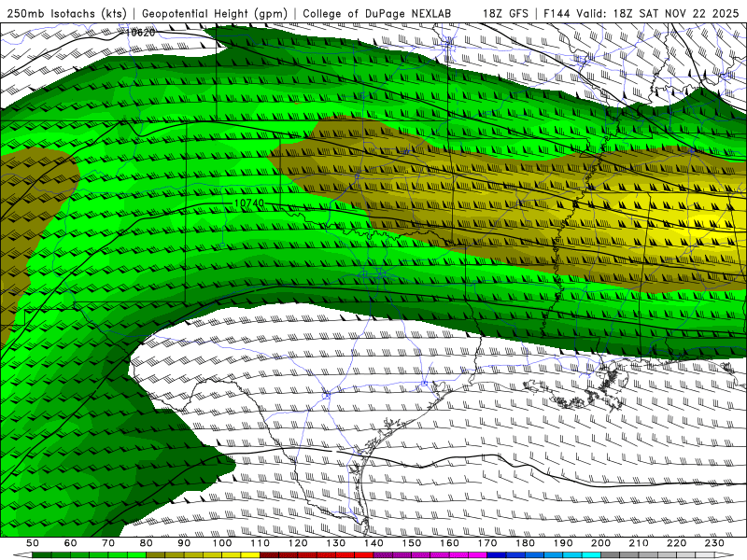Click the '70' colorbar value
Image resolution: width=747 pixels, height=560 pixels.
tap(108, 543)
